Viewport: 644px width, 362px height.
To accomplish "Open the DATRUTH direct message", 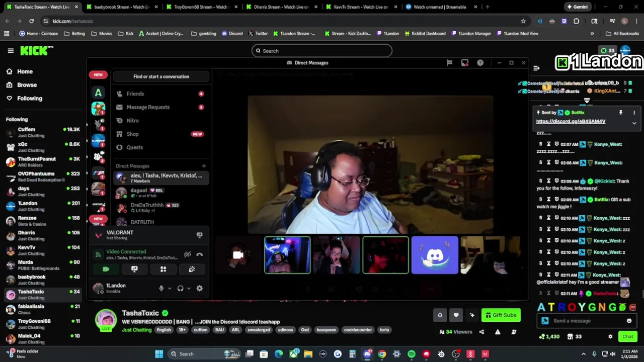I will (x=161, y=222).
